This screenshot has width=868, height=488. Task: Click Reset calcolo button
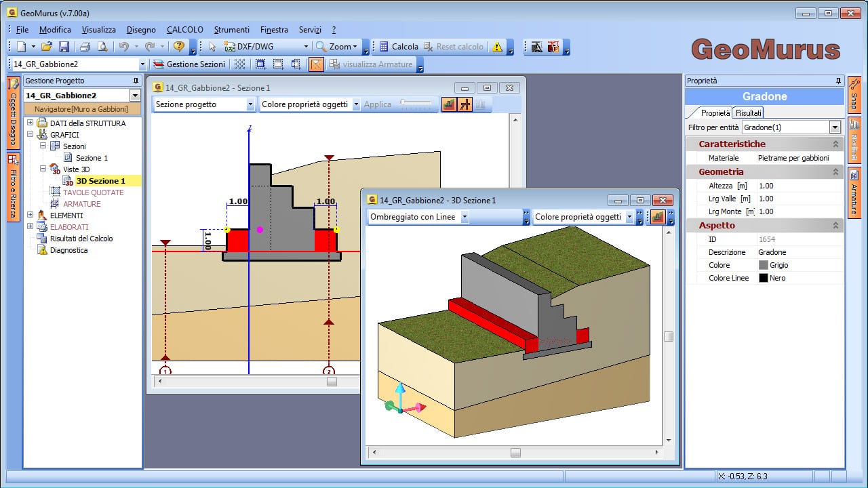(454, 47)
